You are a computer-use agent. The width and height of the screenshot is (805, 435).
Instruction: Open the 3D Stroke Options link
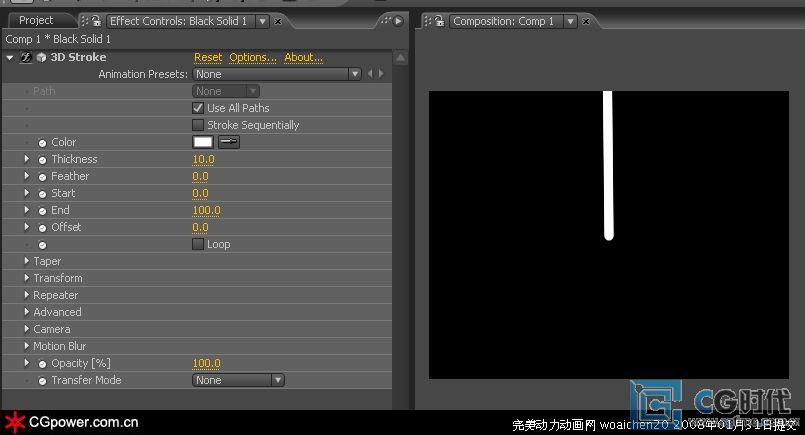253,57
